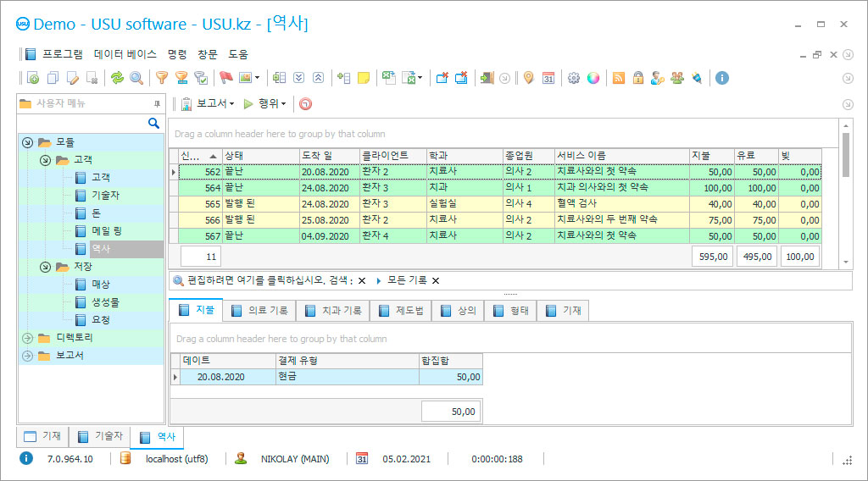Click the user menu search magnifier
This screenshot has width=868, height=481.
(154, 124)
